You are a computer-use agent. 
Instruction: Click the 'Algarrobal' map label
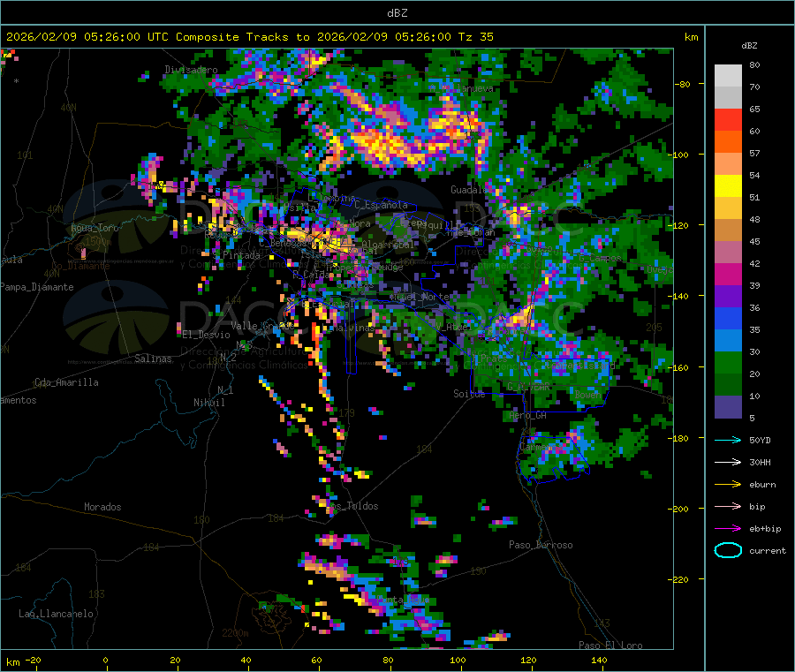[388, 245]
